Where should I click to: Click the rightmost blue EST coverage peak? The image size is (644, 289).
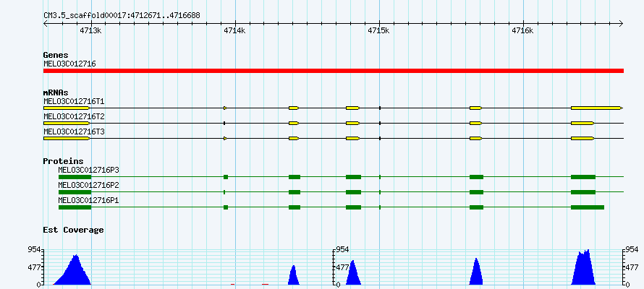583,269
